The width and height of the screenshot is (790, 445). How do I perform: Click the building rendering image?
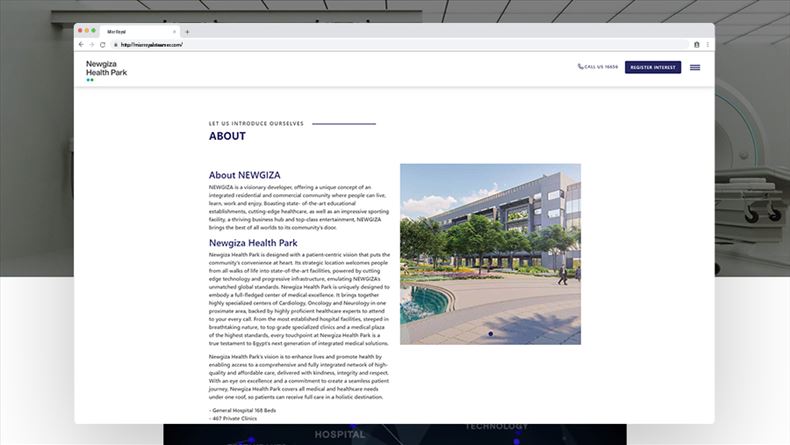tap(490, 254)
